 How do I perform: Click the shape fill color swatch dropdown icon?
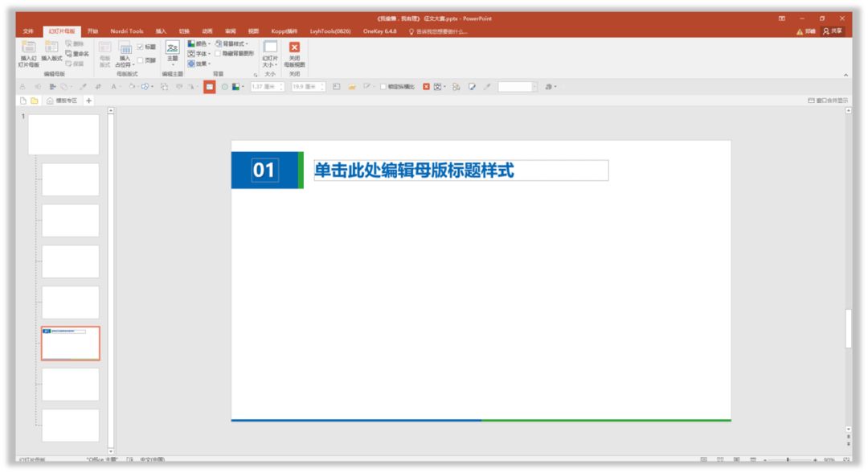click(x=238, y=87)
